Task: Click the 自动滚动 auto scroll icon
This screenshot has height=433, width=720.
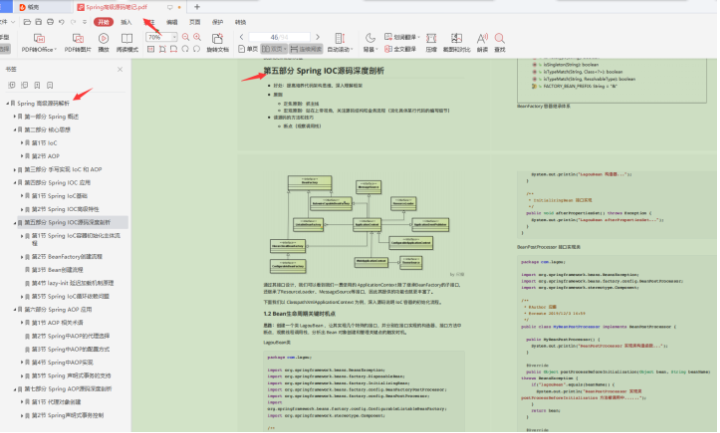Action: coord(340,39)
